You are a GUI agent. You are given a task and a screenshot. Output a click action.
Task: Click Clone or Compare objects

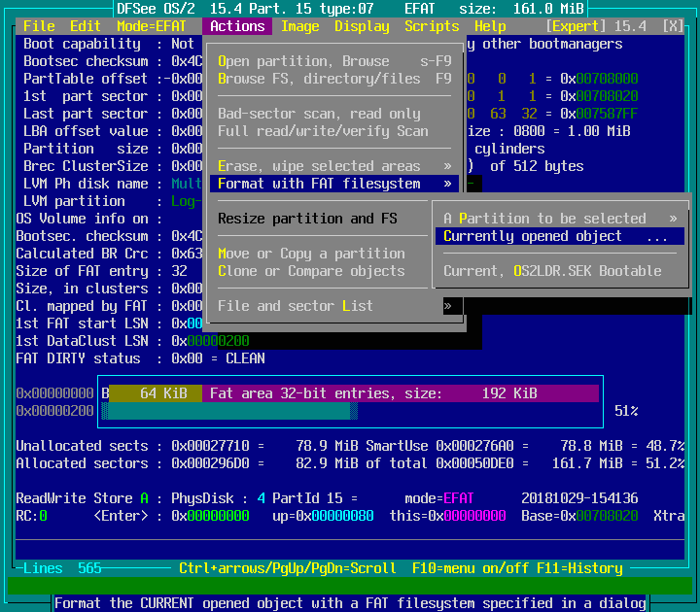point(311,271)
